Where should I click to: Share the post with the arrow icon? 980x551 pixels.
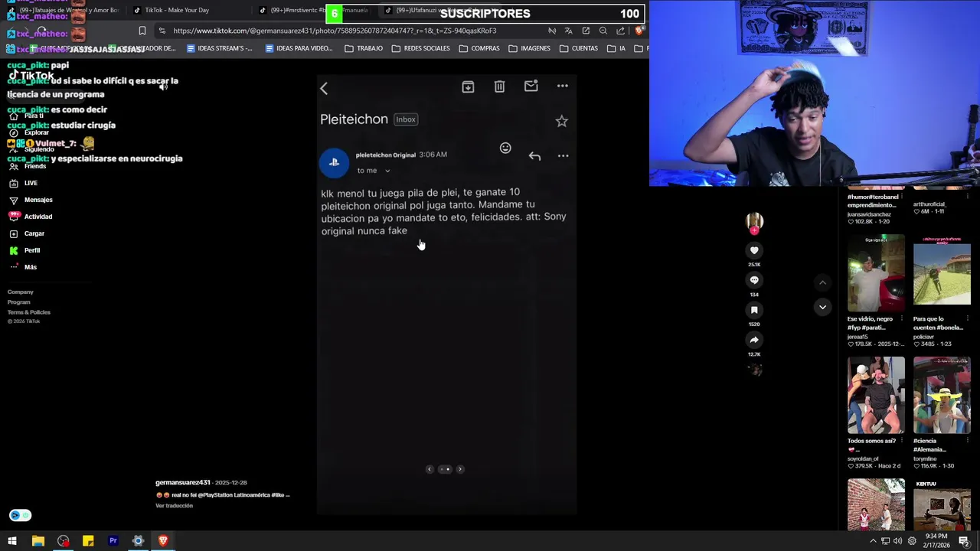[754, 340]
